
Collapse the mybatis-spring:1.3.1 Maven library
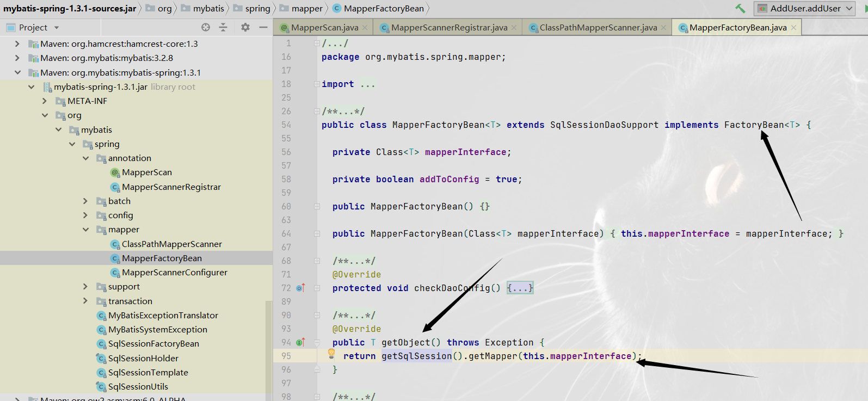click(x=17, y=72)
